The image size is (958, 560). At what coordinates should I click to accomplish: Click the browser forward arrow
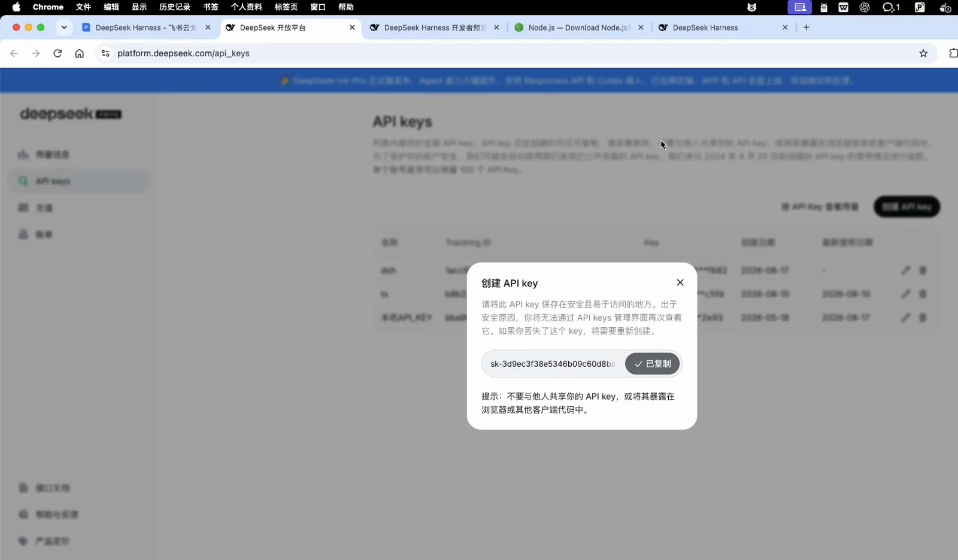point(36,53)
